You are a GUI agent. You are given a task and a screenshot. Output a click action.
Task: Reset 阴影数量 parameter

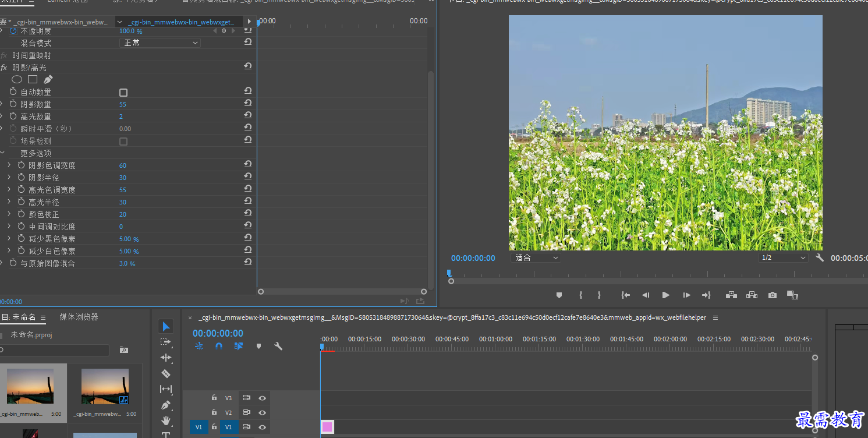click(248, 103)
